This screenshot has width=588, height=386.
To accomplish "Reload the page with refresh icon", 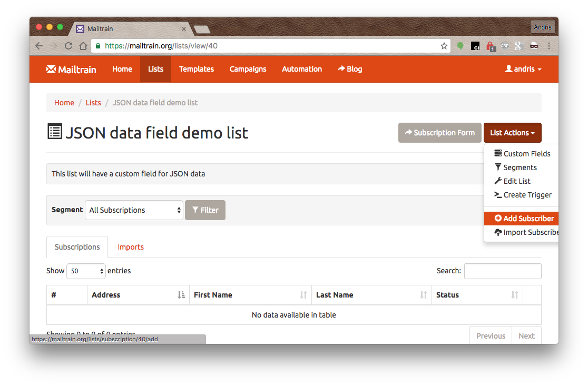I will (x=68, y=46).
